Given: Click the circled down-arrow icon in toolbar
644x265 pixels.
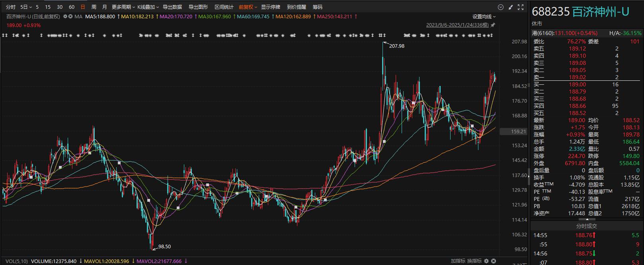Looking at the screenshot, I should click(x=501, y=7).
